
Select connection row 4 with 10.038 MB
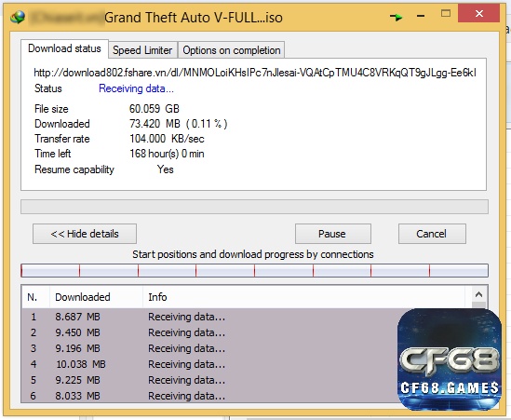pyautogui.click(x=210, y=364)
